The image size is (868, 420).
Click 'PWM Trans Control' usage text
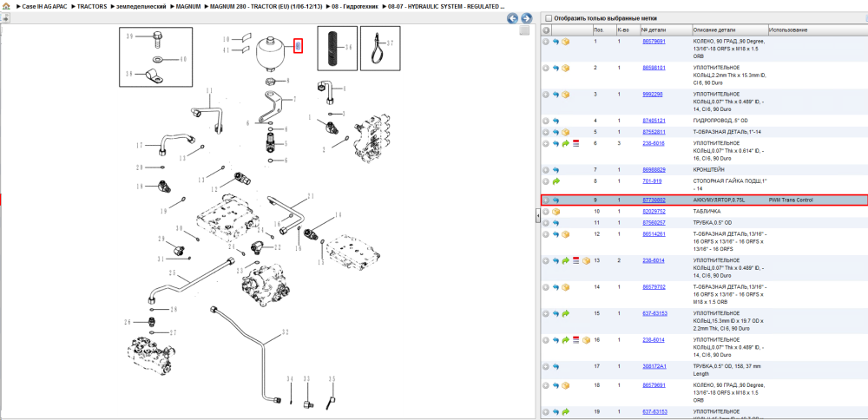pyautogui.click(x=791, y=200)
